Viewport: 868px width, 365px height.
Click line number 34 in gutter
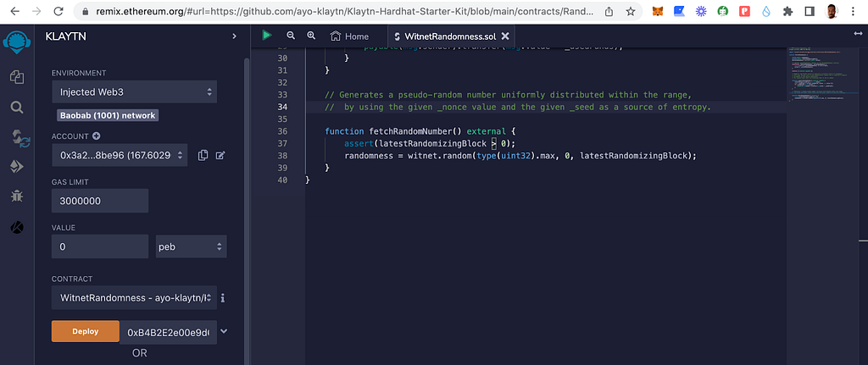[x=281, y=107]
